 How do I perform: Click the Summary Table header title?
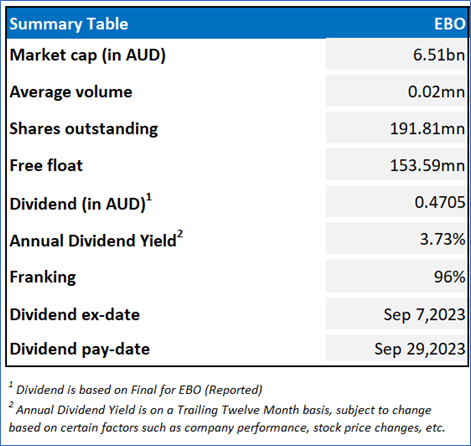69,24
